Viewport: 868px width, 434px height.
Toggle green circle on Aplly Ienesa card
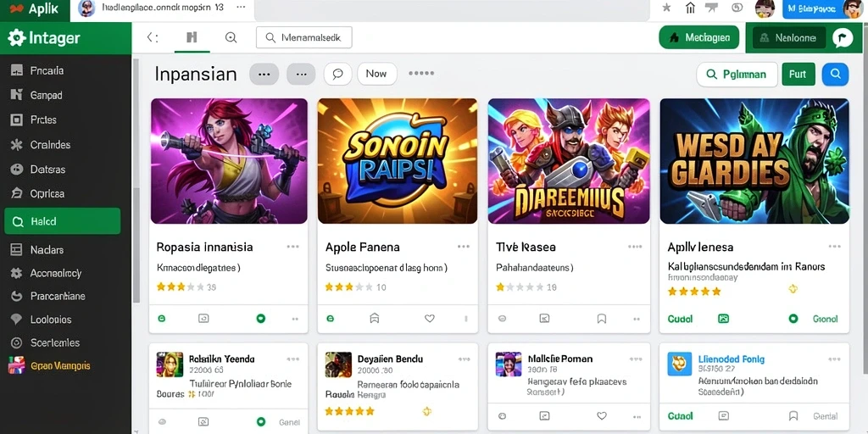point(793,319)
